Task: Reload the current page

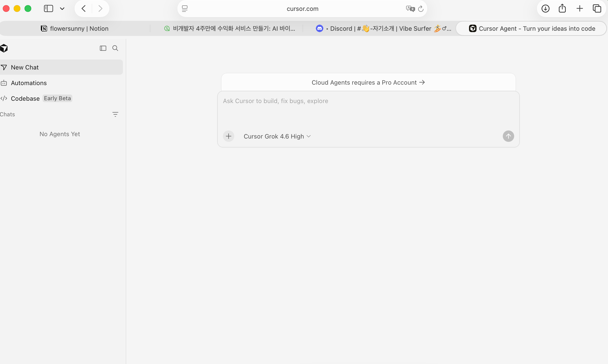Action: [421, 9]
